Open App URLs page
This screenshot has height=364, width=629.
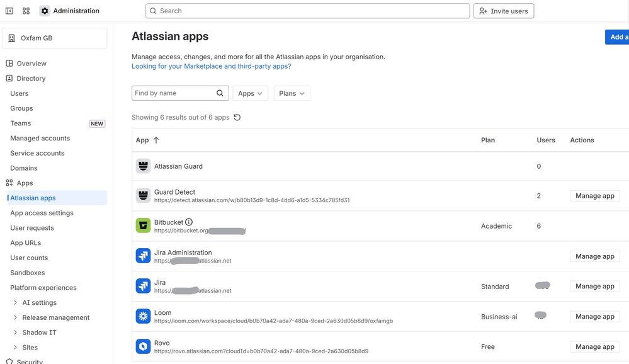point(26,243)
